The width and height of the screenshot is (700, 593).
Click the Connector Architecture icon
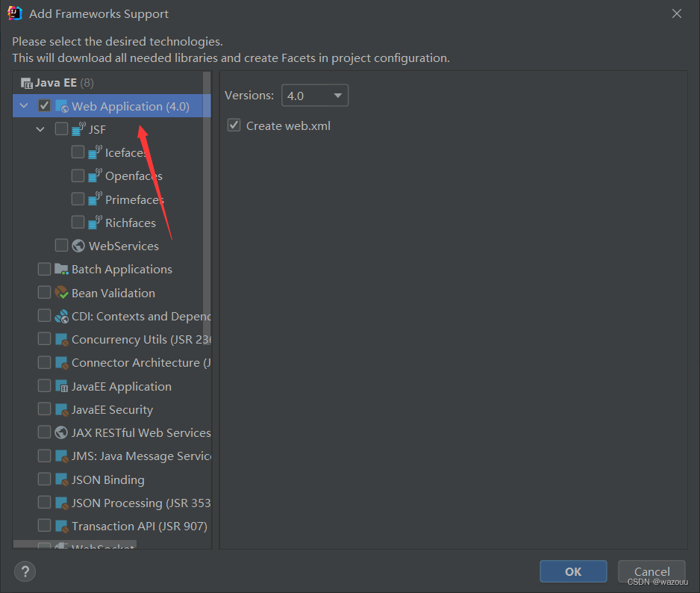click(x=61, y=363)
